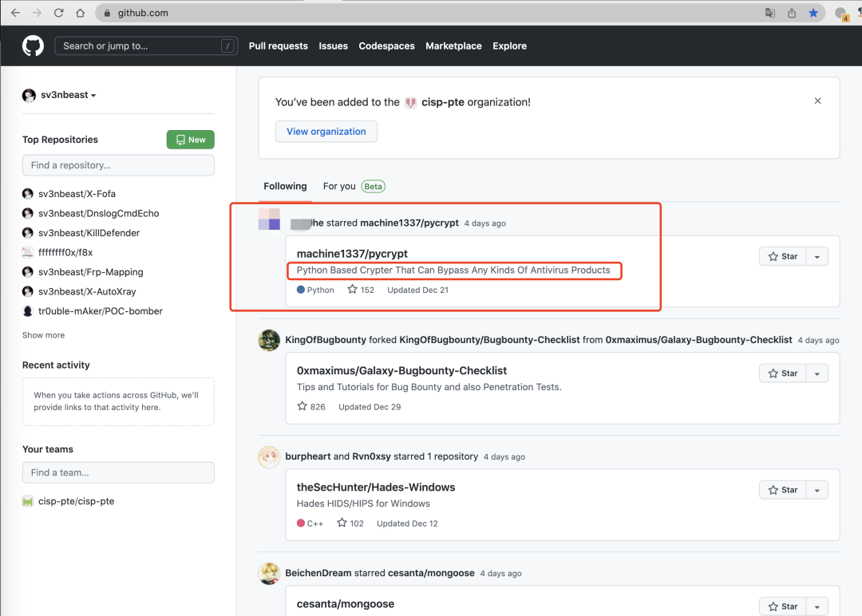Viewport: 862px width, 616px height.
Task: Click burpheart avatar thumbnail
Action: coord(269,456)
